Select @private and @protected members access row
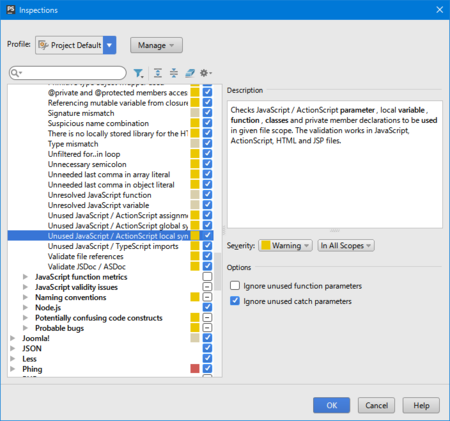The image size is (450, 421). pos(118,93)
